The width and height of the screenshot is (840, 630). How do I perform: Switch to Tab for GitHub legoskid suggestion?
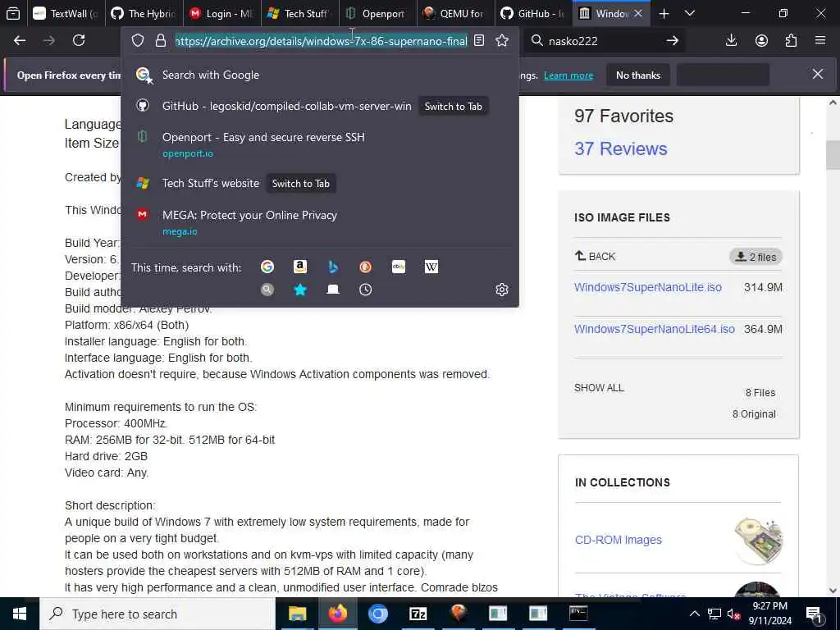453,106
